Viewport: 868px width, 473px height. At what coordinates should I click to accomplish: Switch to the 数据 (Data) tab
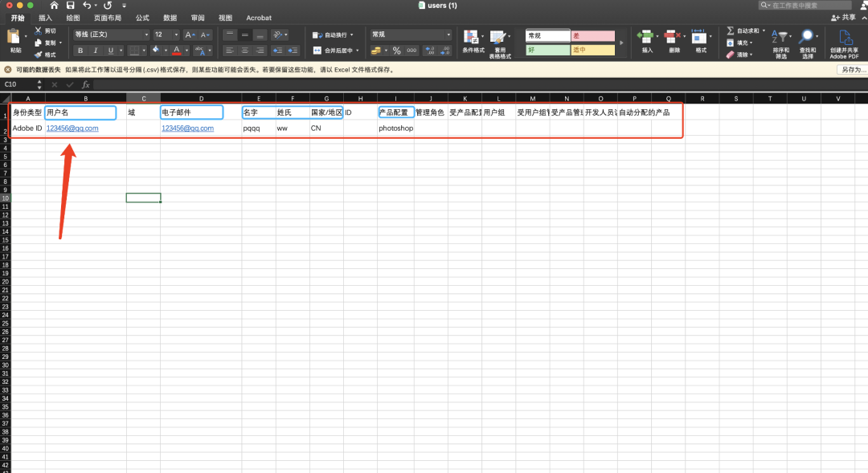170,18
